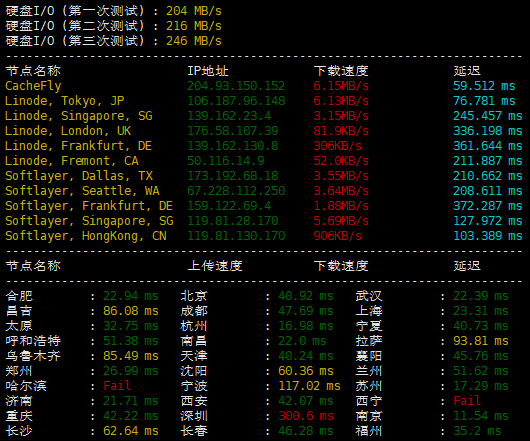Click the 上传速度 column header
Viewport: 530px width, 441px height.
pos(215,266)
